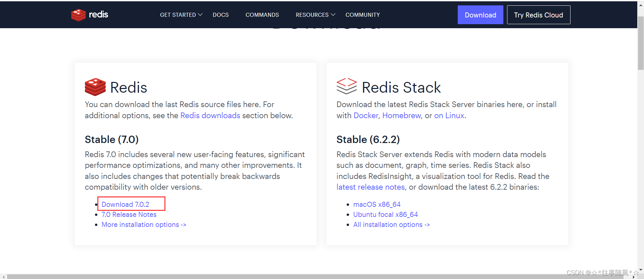The width and height of the screenshot is (644, 279).
Task: Click the vertical scrollbar thumb
Action: (x=641, y=43)
